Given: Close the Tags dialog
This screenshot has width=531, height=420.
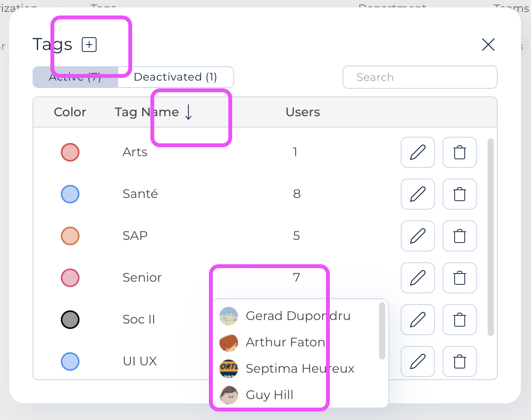Looking at the screenshot, I should [488, 45].
